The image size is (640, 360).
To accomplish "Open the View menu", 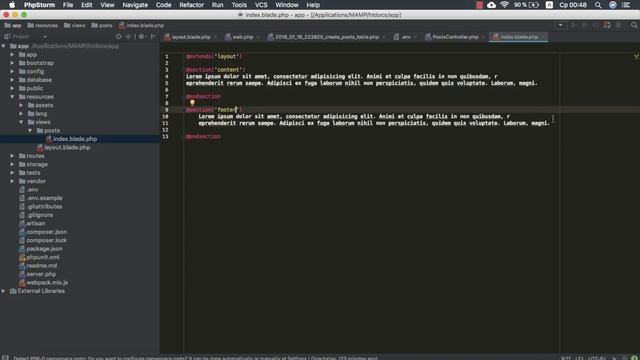I will [x=107, y=5].
